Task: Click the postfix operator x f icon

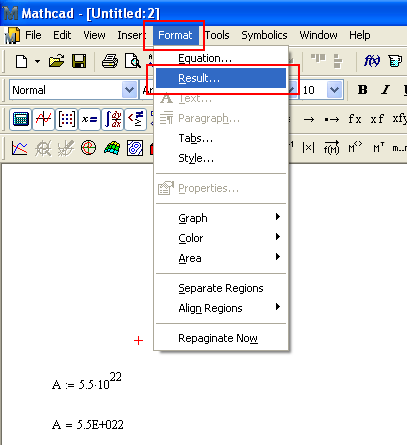Action: (377, 119)
